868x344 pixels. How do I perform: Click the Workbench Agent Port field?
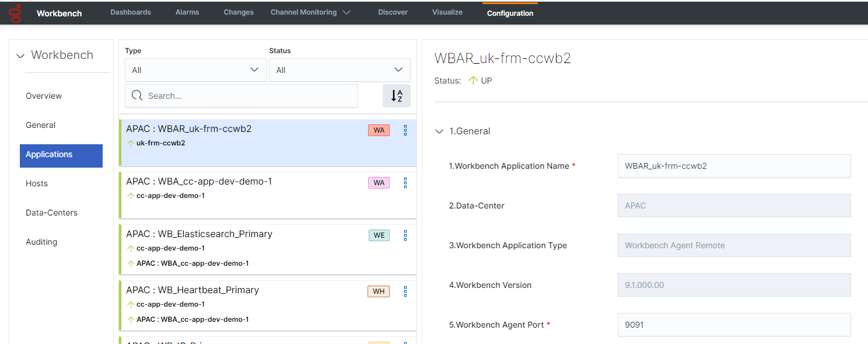(733, 325)
